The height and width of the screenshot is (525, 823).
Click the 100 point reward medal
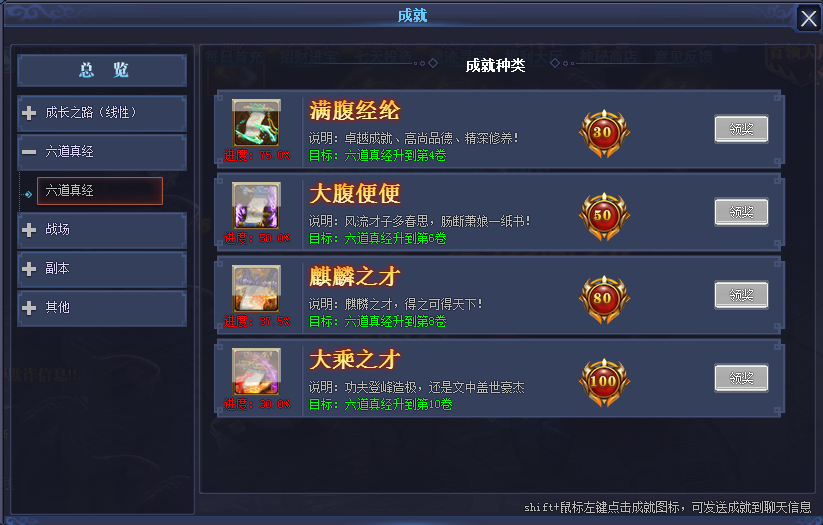(604, 382)
